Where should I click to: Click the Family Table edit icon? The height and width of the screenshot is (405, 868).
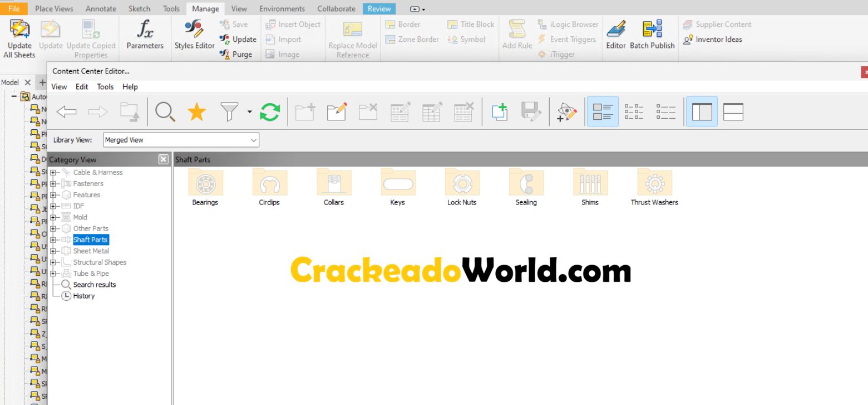click(x=432, y=112)
